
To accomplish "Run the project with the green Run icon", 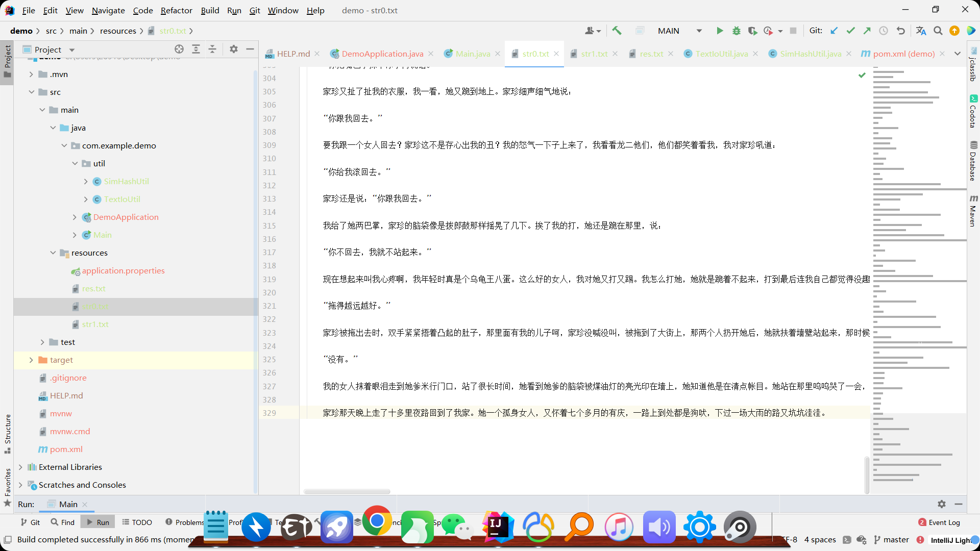I will (x=720, y=31).
